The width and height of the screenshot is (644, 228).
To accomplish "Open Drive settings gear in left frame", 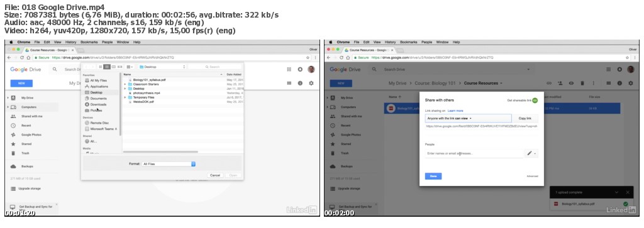I will click(x=311, y=83).
